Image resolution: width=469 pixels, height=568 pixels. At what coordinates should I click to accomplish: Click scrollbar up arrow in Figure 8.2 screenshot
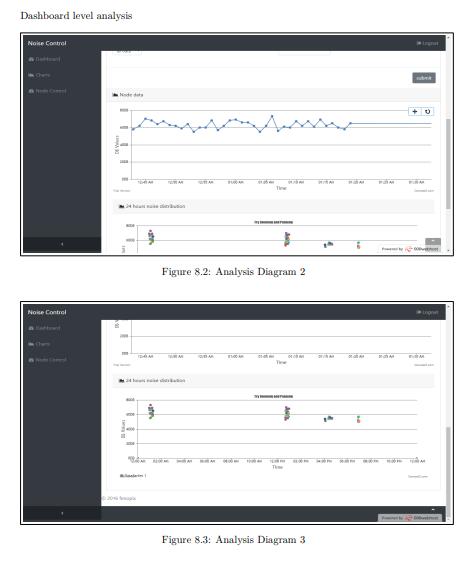coord(448,37)
